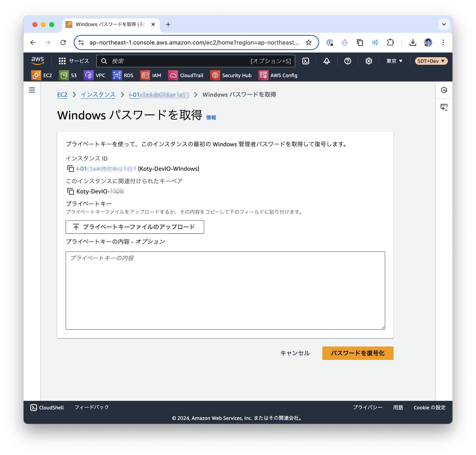Focus the AWS 検索 search field
The width and height of the screenshot is (476, 455).
(x=196, y=61)
